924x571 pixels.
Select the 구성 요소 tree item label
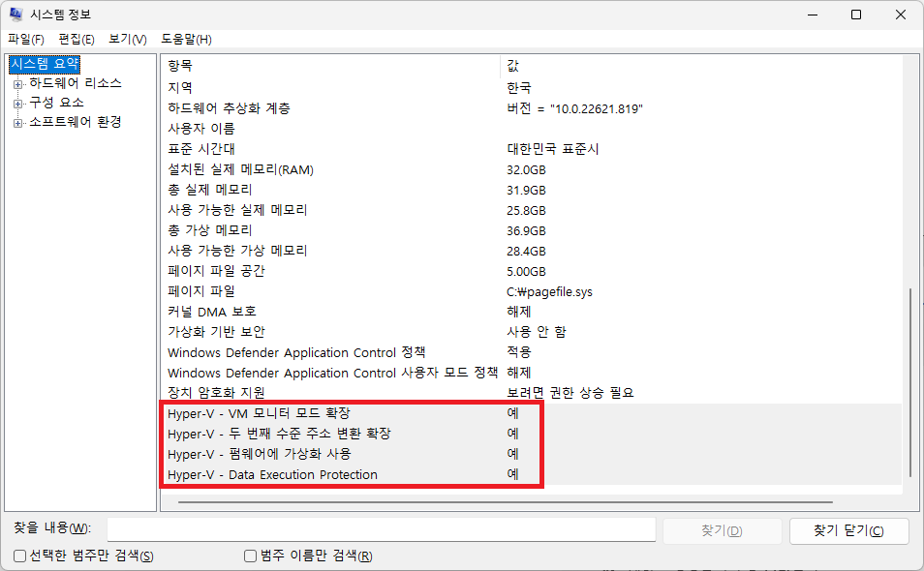(x=56, y=103)
